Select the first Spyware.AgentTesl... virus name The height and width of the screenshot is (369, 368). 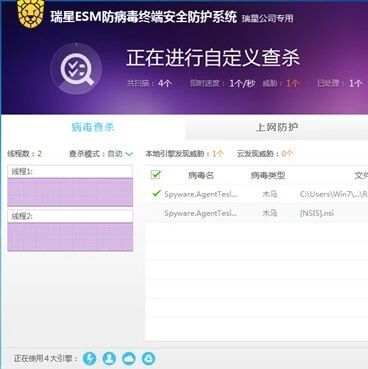pos(201,194)
